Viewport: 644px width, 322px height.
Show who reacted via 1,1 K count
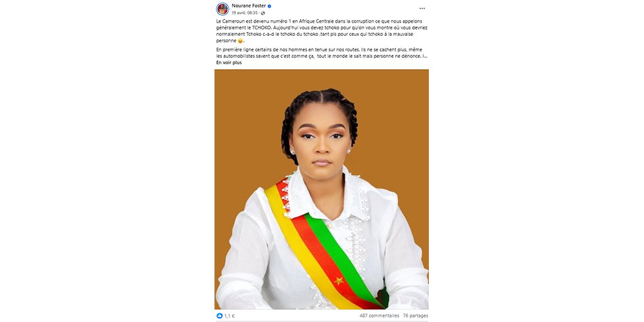point(229,316)
